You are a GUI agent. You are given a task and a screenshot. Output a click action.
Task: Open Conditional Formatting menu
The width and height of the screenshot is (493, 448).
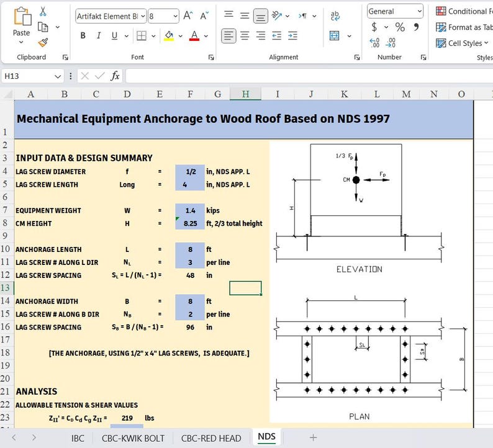point(464,11)
